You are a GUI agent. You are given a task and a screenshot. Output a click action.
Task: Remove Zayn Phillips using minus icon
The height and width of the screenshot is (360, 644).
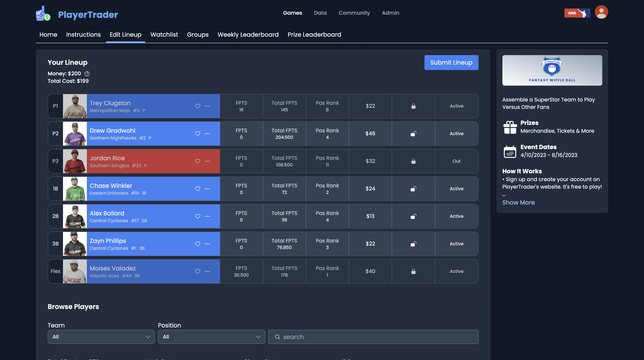(x=207, y=244)
